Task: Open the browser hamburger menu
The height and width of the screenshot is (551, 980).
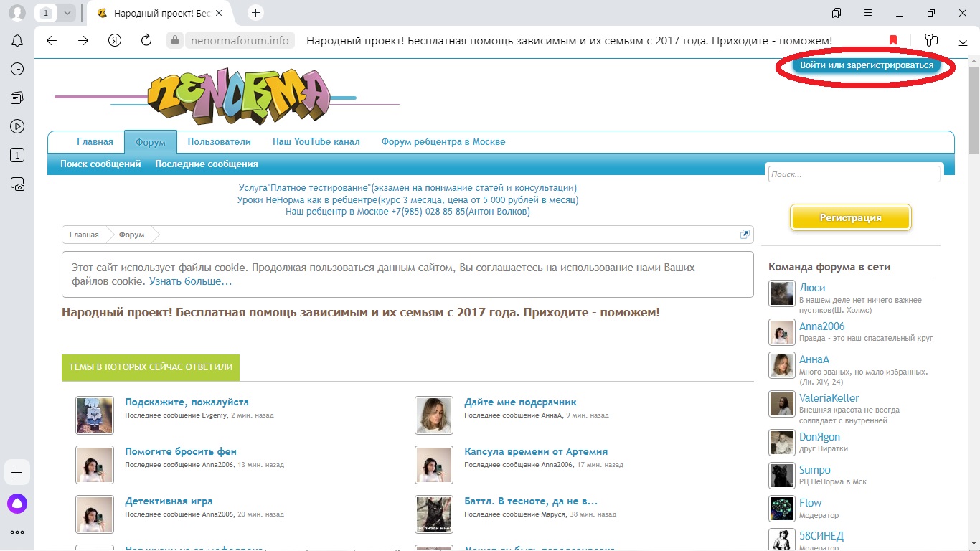Action: (868, 13)
